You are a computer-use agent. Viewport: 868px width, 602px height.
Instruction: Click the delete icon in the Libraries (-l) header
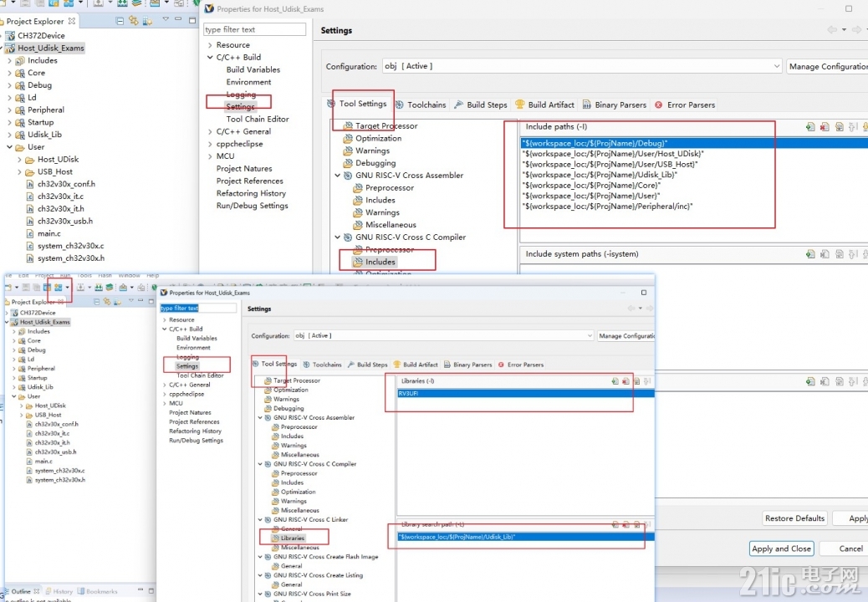click(625, 381)
